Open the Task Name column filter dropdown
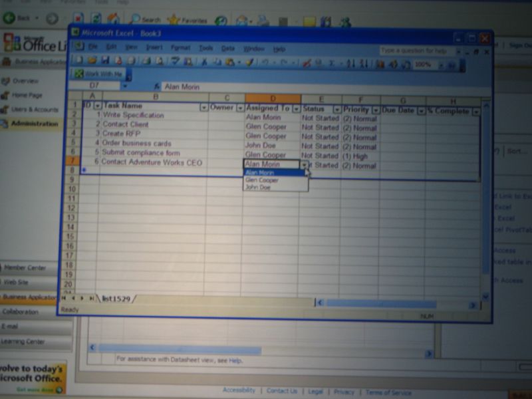This screenshot has width=532, height=399. (203, 107)
